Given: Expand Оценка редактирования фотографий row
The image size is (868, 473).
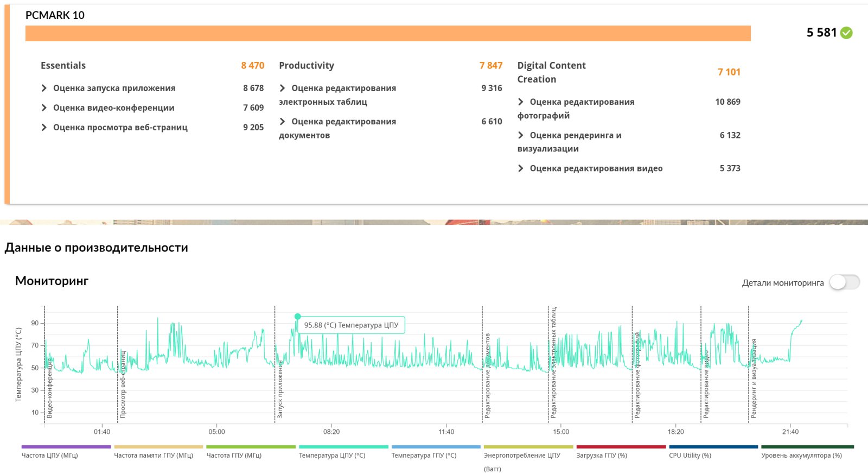Looking at the screenshot, I should pos(521,102).
